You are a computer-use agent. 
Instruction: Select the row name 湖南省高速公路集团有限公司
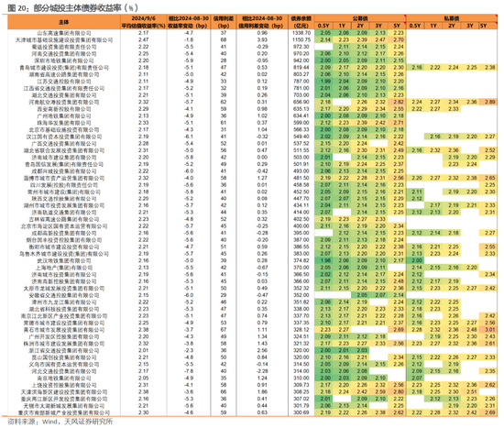coord(64,74)
